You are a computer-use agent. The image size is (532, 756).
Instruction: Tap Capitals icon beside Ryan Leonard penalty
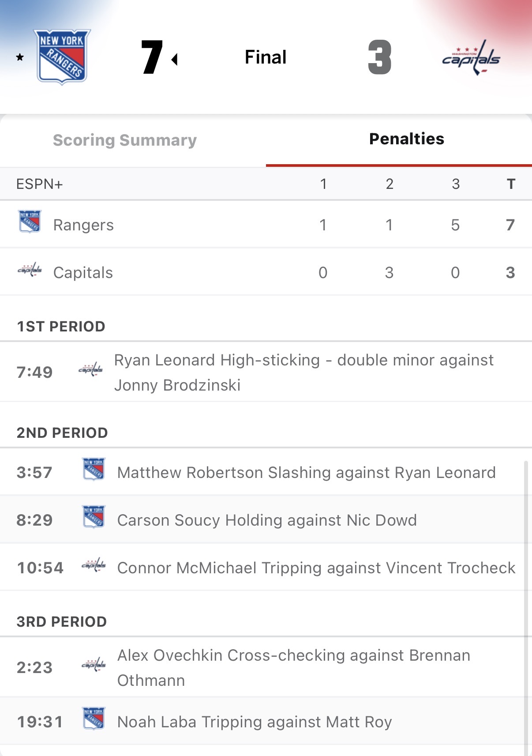coord(90,369)
